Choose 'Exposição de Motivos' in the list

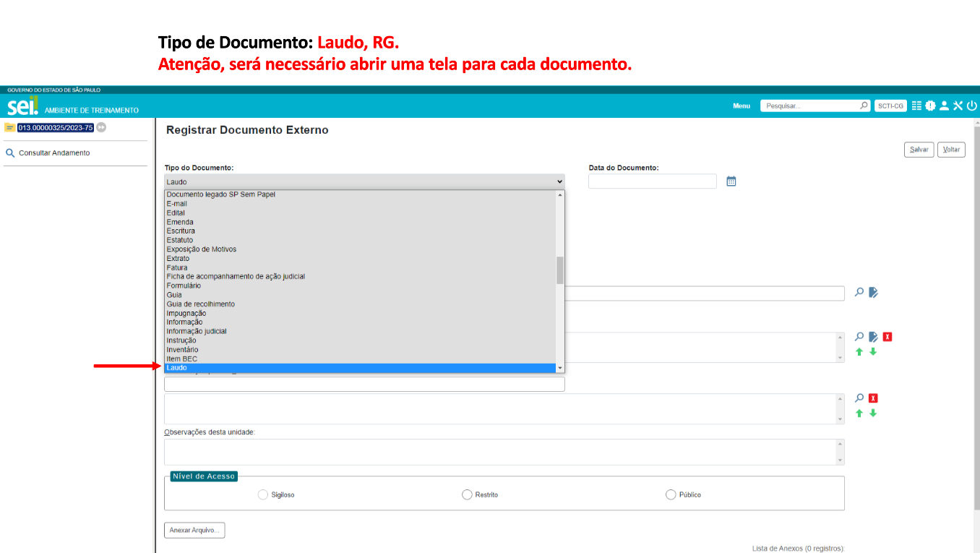click(360, 249)
